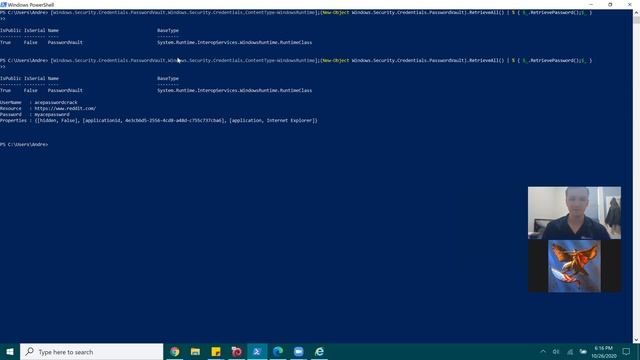Click the scrollbar up arrow in PowerShell

[636, 13]
